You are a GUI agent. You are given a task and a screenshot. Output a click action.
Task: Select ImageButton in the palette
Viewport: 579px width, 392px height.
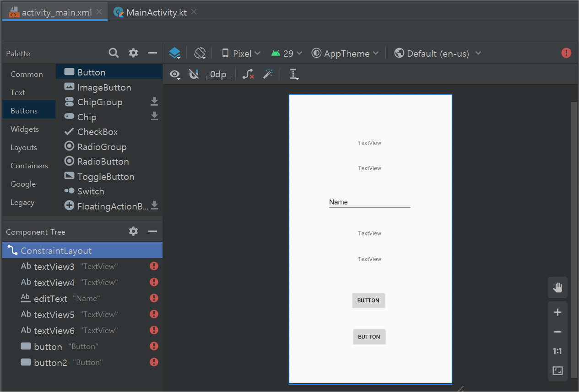tap(109, 87)
